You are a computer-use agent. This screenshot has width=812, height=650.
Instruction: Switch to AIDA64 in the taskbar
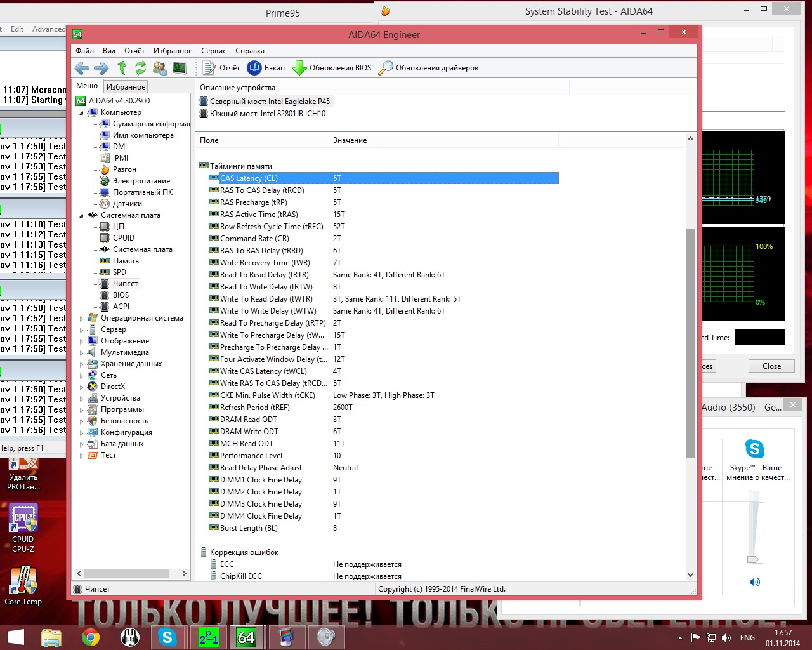pos(246,637)
